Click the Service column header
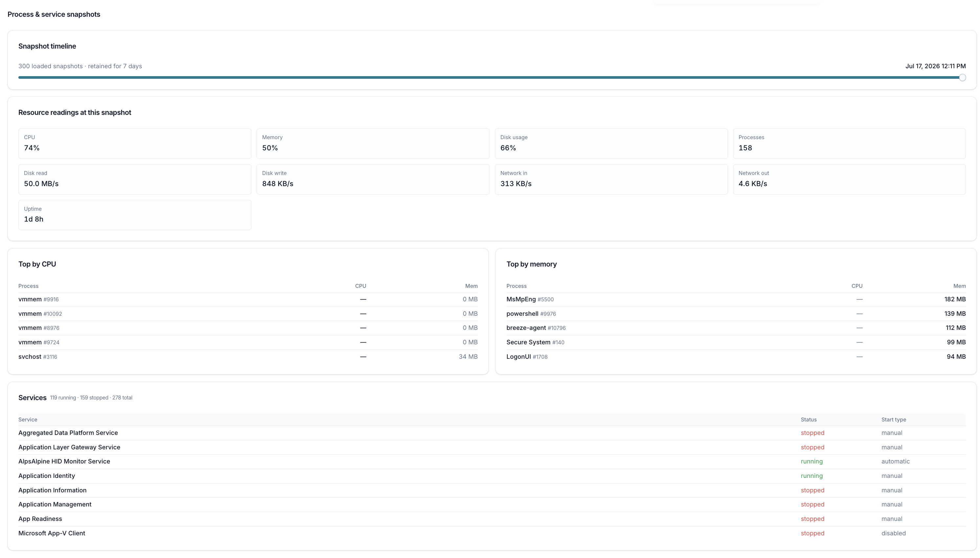The width and height of the screenshot is (980, 558). click(28, 420)
